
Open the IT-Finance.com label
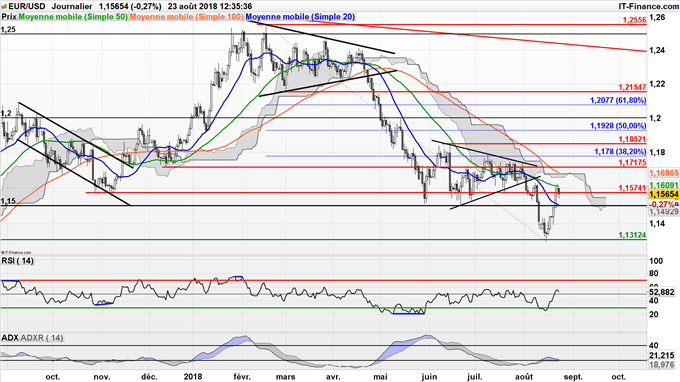(648, 7)
